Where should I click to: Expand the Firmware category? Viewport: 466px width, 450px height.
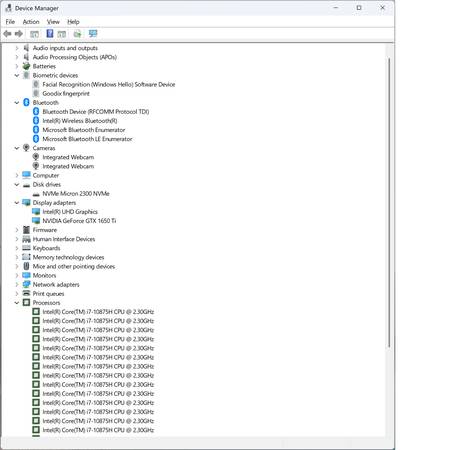[17, 230]
